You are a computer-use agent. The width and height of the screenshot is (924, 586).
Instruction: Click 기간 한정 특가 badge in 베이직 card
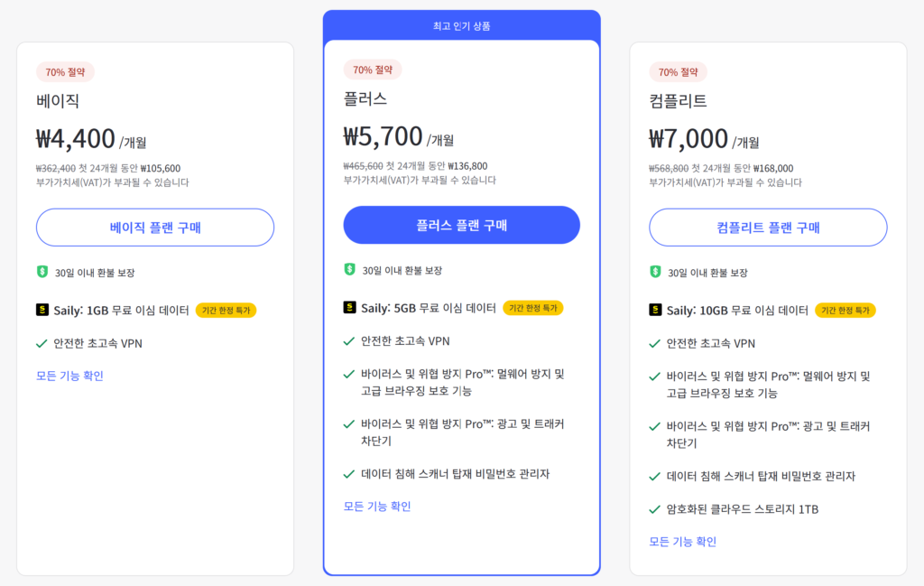click(226, 310)
